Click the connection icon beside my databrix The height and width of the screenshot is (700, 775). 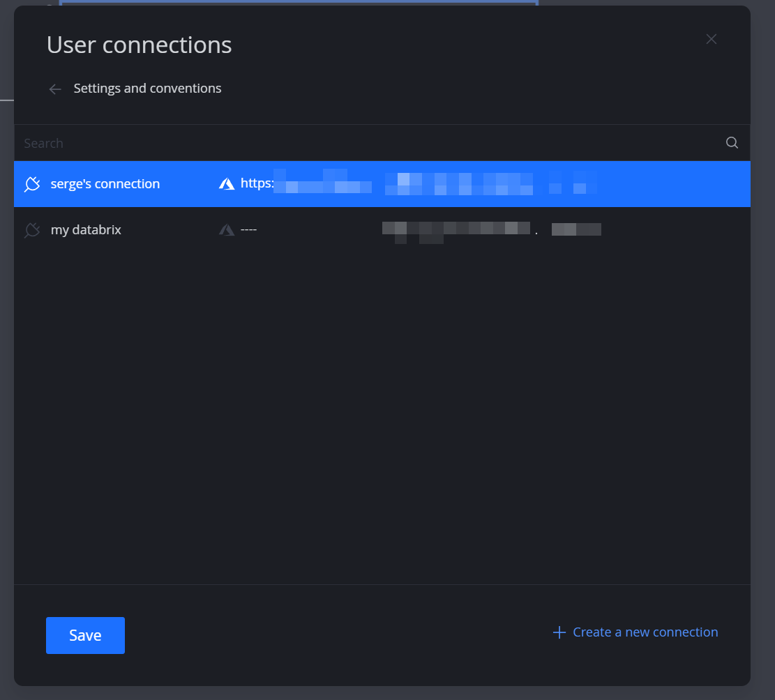click(x=32, y=229)
